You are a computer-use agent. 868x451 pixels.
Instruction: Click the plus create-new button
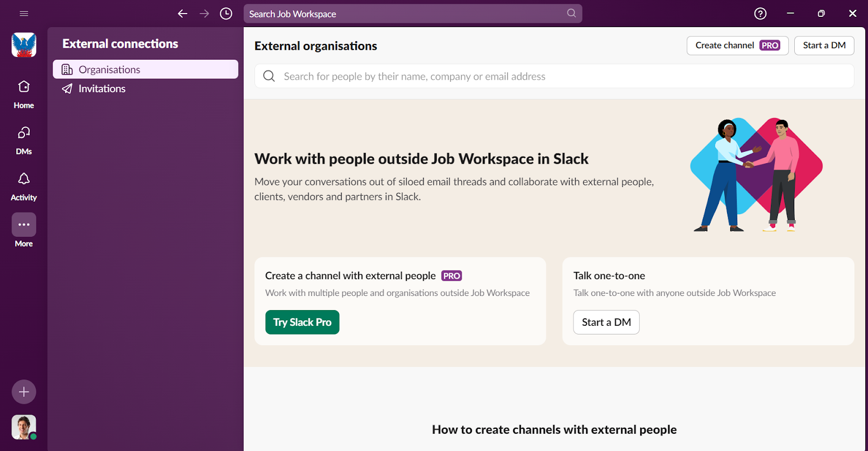coord(24,392)
